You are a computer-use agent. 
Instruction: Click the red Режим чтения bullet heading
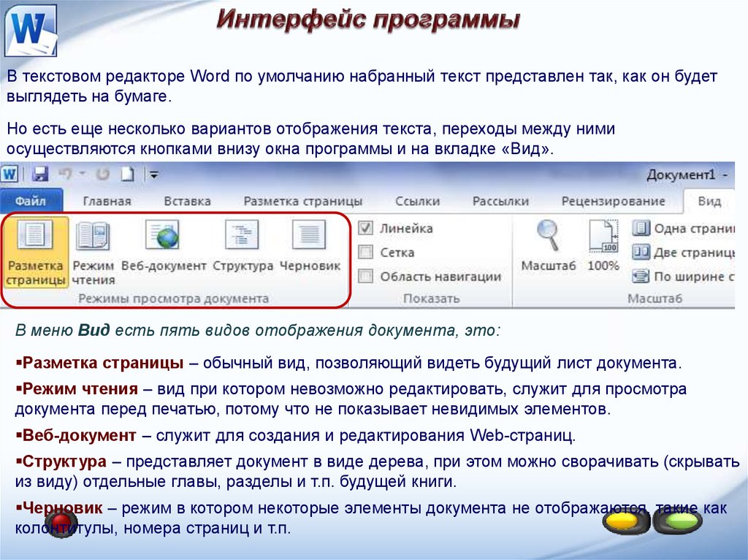click(x=80, y=388)
